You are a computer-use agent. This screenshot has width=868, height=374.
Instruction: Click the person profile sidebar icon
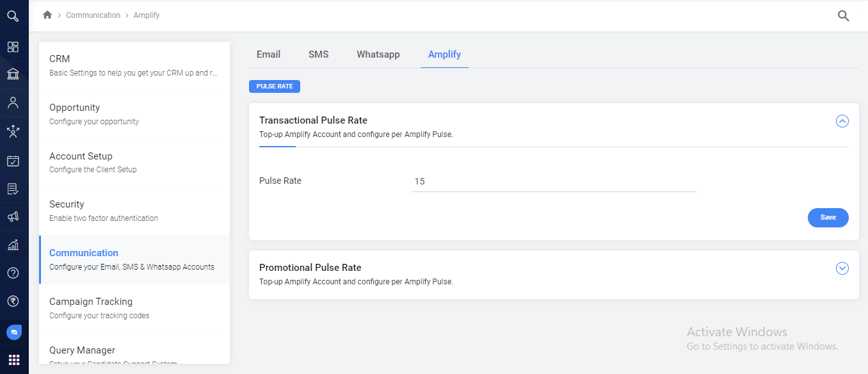13,103
